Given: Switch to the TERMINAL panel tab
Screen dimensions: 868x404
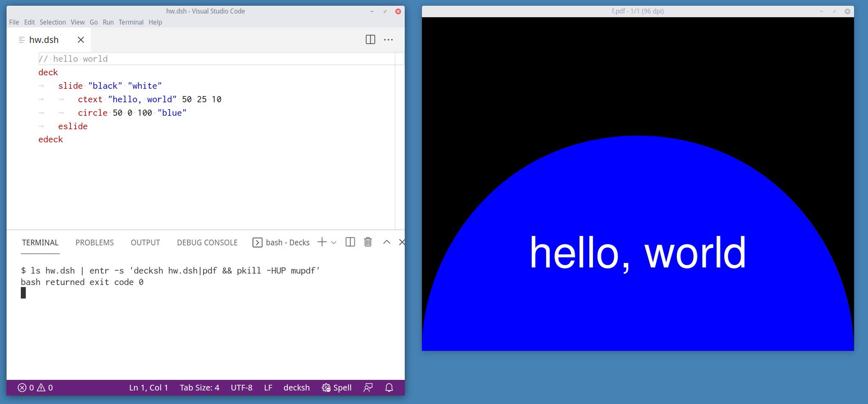Looking at the screenshot, I should [40, 243].
